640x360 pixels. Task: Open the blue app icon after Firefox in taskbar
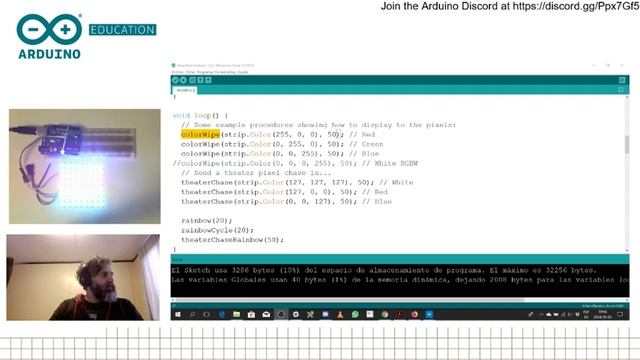[x=429, y=314]
